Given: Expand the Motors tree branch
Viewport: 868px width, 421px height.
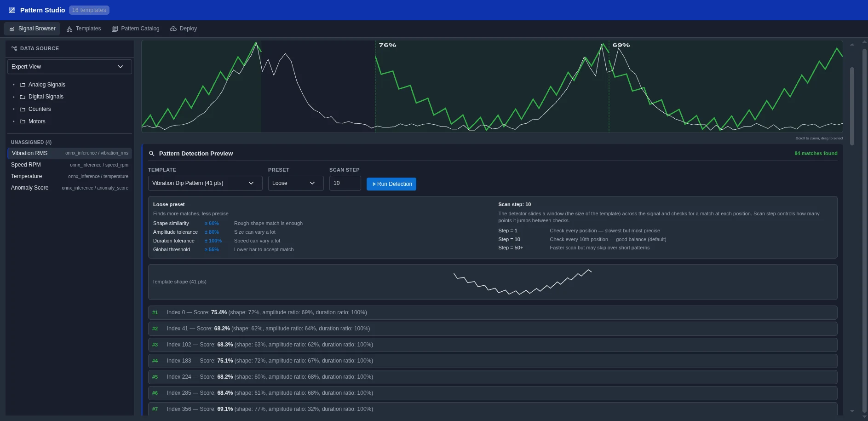Looking at the screenshot, I should click(14, 121).
